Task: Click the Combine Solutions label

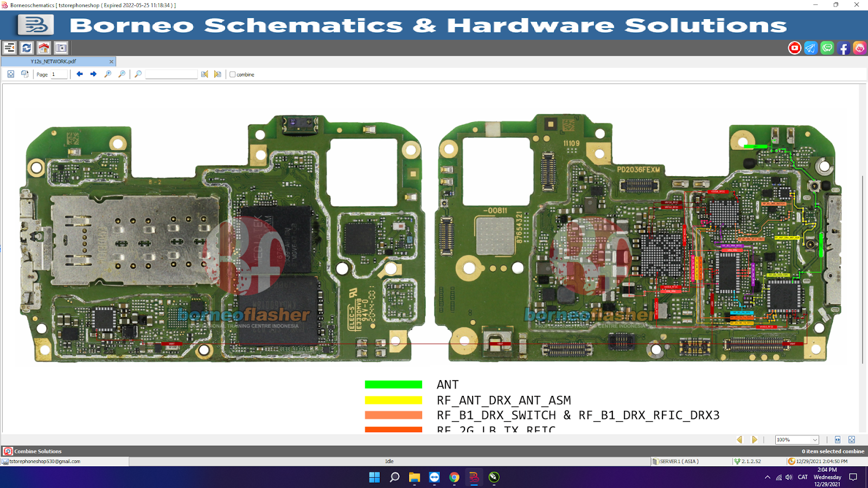Action: [x=38, y=451]
